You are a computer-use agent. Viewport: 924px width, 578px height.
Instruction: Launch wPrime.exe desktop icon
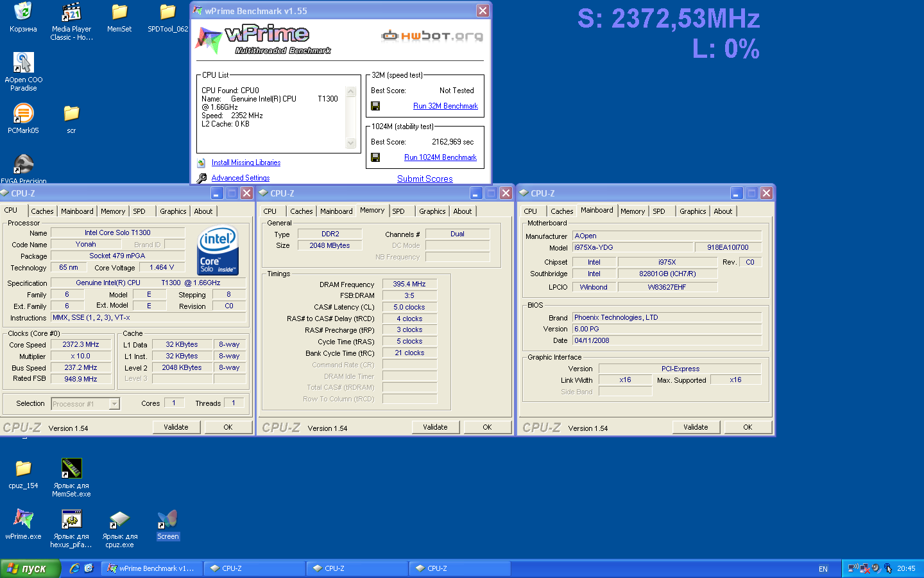[x=23, y=519]
